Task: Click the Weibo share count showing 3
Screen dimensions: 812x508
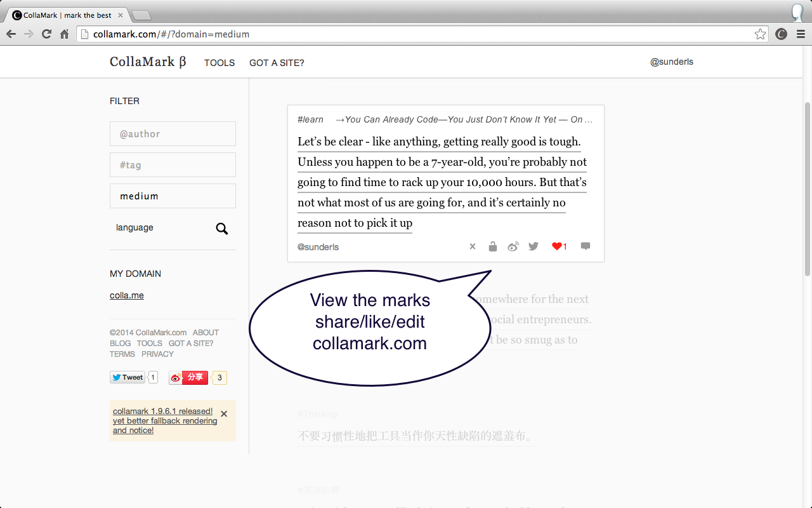Action: pyautogui.click(x=219, y=378)
